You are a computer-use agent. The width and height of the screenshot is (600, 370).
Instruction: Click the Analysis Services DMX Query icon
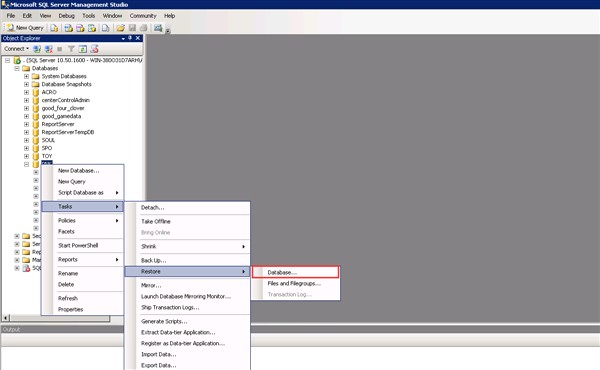(x=80, y=28)
